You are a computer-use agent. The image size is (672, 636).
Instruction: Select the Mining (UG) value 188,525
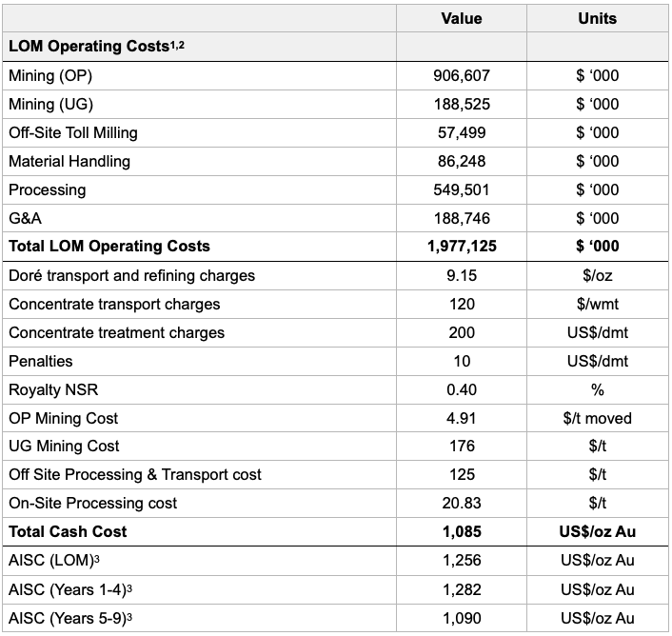pos(462,105)
